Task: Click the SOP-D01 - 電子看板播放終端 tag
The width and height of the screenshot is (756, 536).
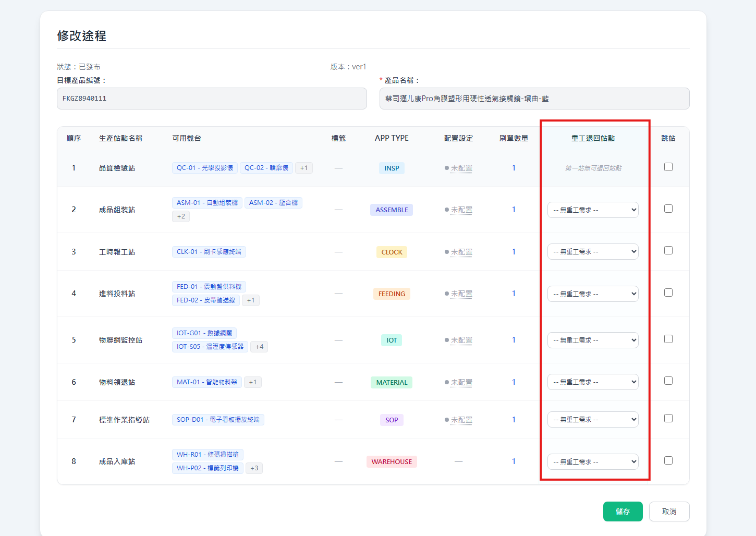Action: click(218, 420)
